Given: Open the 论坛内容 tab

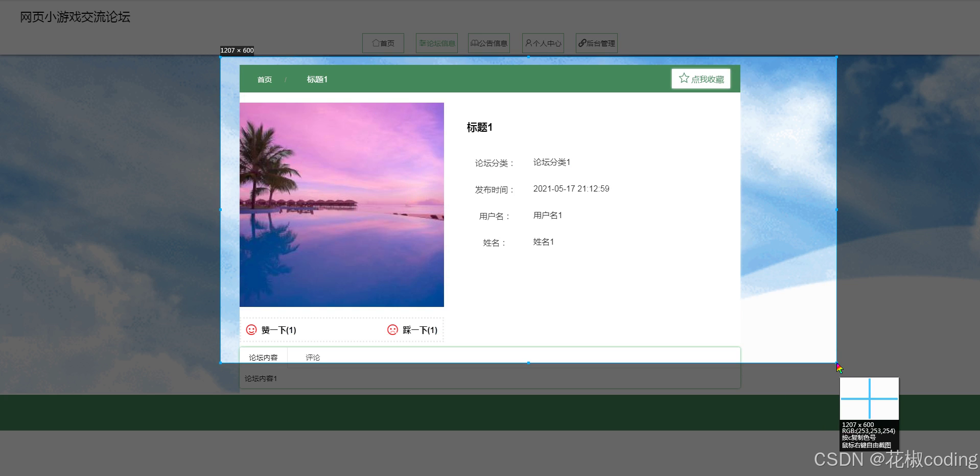Looking at the screenshot, I should pos(263,357).
